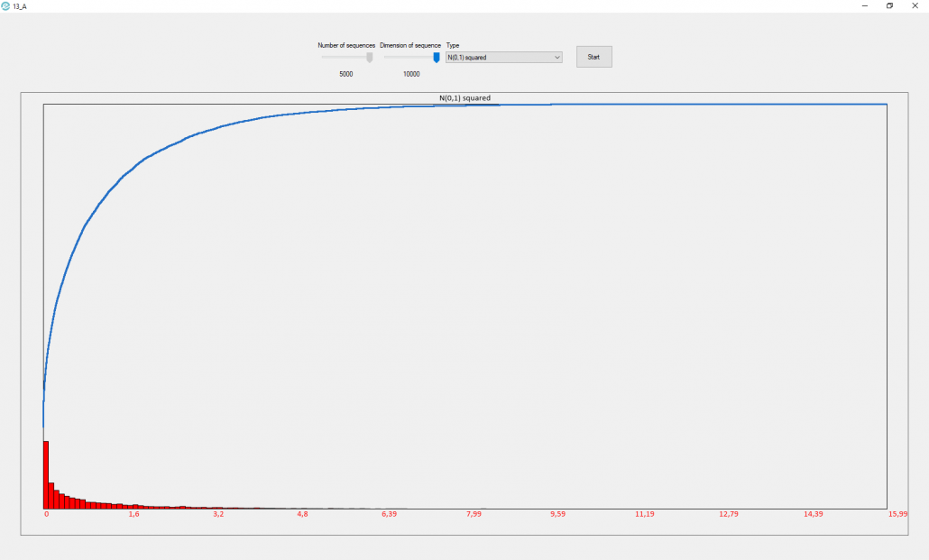This screenshot has width=929, height=560.
Task: Click the 5000 value under first slider
Action: tap(346, 74)
